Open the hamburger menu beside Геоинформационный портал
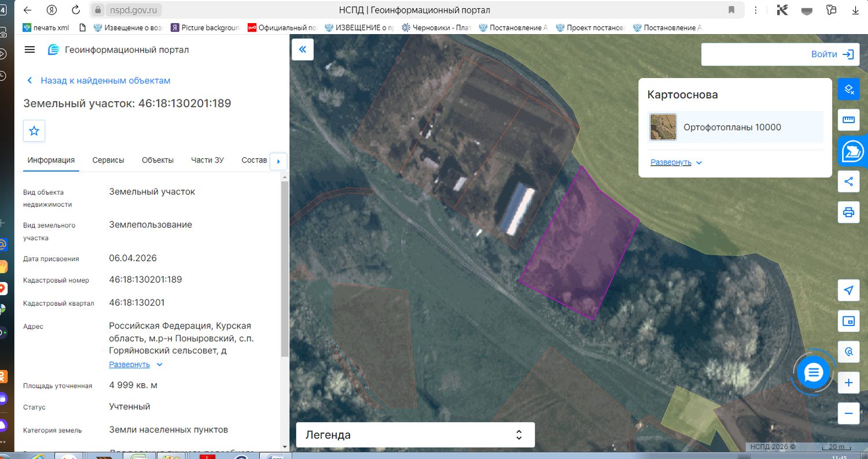Viewport: 868px width, 459px height. [30, 50]
